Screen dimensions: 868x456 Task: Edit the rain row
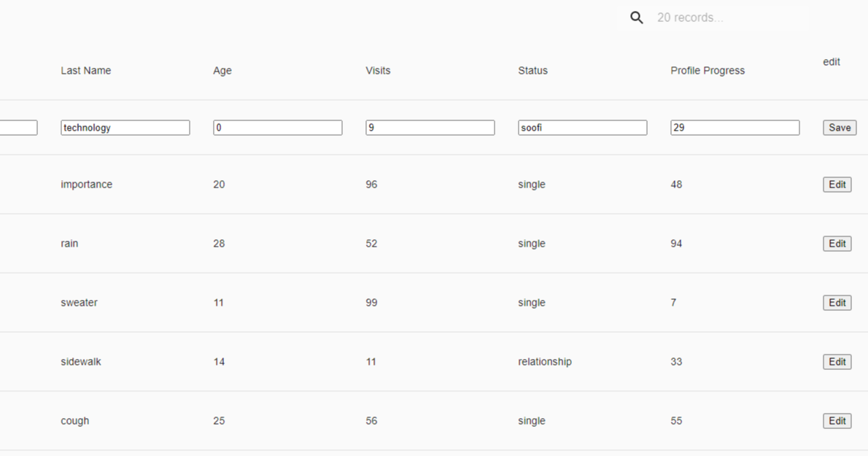click(x=837, y=244)
